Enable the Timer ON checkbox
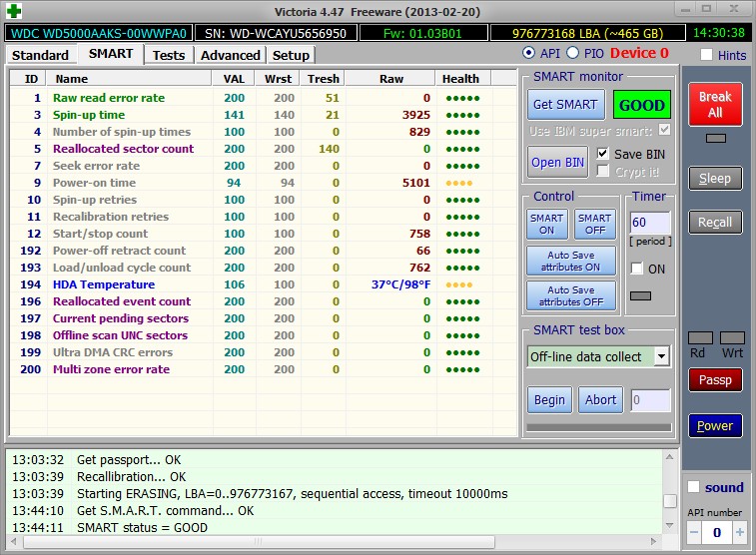The height and width of the screenshot is (555, 756). (637, 269)
